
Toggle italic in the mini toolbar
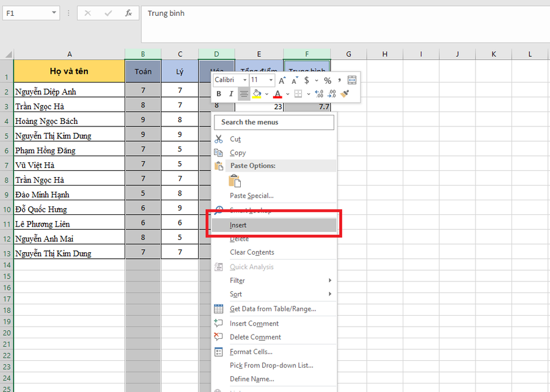[231, 94]
